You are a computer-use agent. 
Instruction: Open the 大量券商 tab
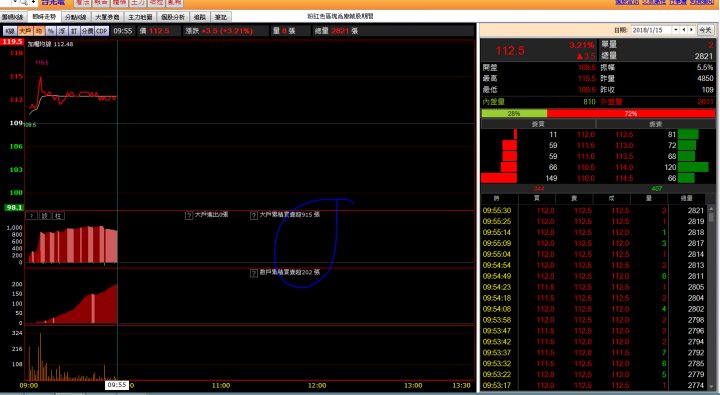107,17
